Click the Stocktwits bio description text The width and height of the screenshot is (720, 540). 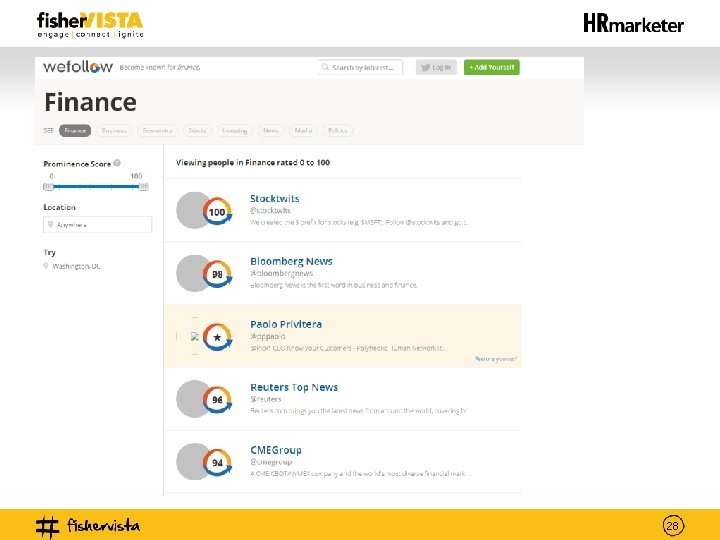pyautogui.click(x=360, y=222)
